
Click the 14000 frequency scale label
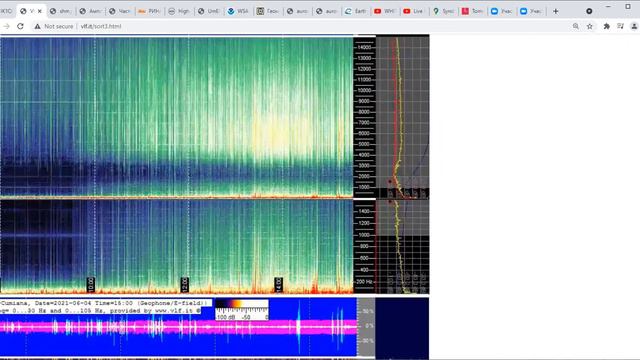364,47
